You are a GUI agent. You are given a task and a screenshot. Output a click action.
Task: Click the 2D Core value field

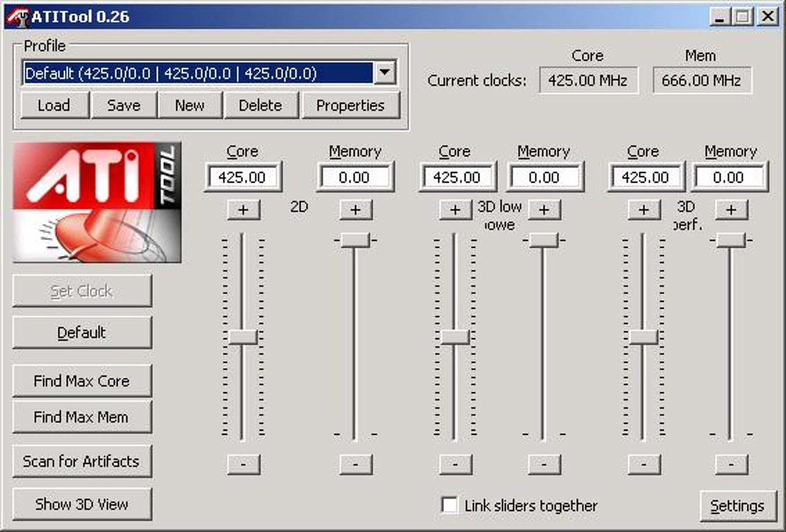[243, 177]
